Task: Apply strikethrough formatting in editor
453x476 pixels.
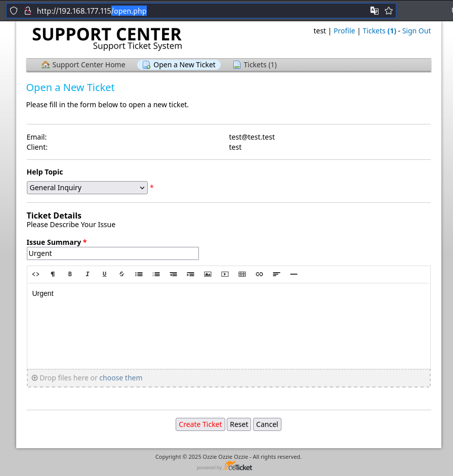Action: click(x=121, y=274)
